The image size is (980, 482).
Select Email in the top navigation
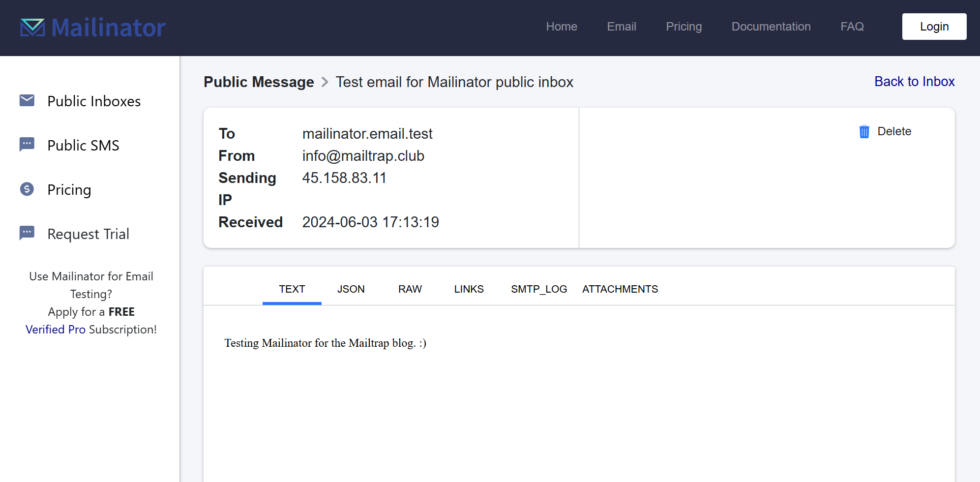(x=622, y=27)
